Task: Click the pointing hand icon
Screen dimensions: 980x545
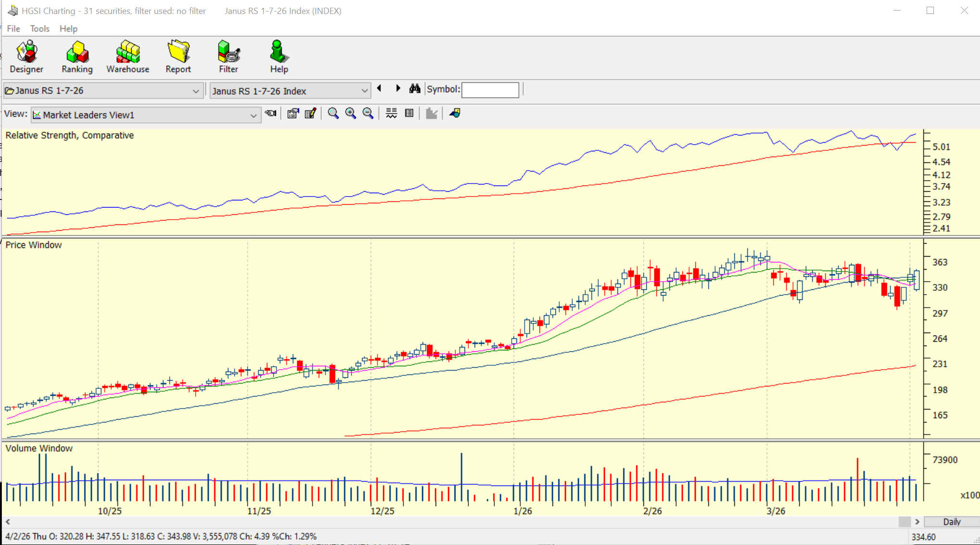Action: click(x=271, y=113)
